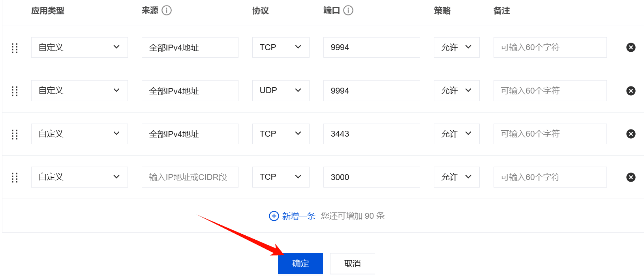Grab drag handle of the UDP row
This screenshot has width=644, height=276.
(15, 91)
